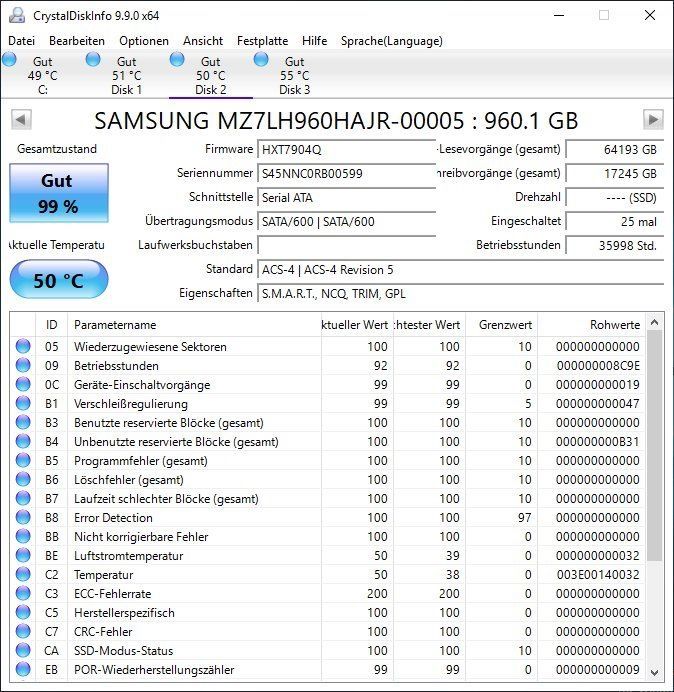The width and height of the screenshot is (674, 692).
Task: Open the Bearbeiten menu
Action: pyautogui.click(x=77, y=41)
